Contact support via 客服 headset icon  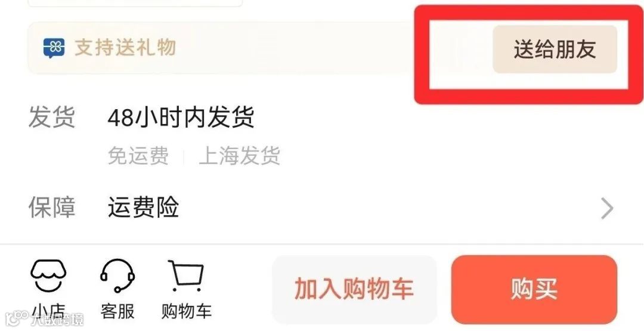pyautogui.click(x=117, y=276)
